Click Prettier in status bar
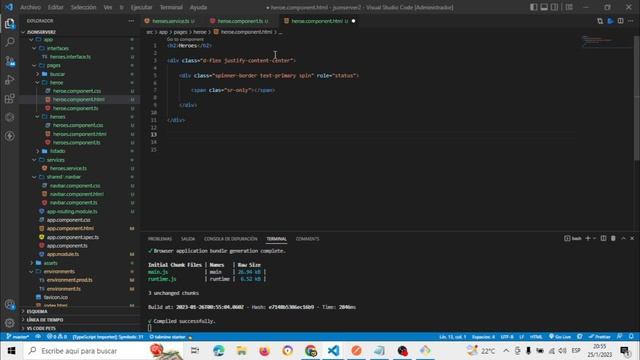Screen dimensions: 640x360 (600, 337)
